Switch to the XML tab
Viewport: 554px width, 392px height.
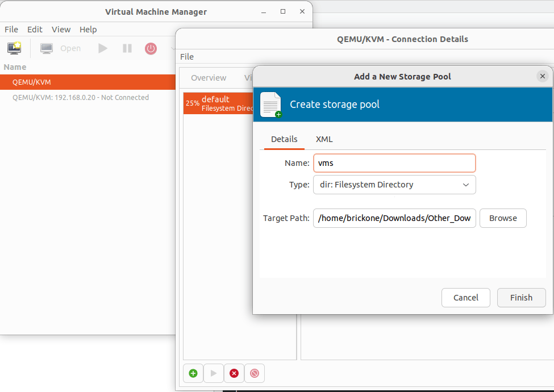pos(324,139)
